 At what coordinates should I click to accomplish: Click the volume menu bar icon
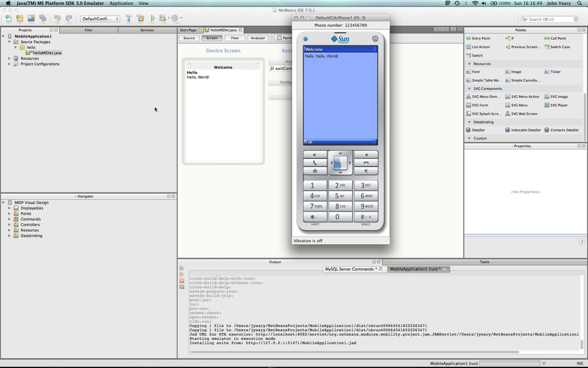[x=484, y=3]
